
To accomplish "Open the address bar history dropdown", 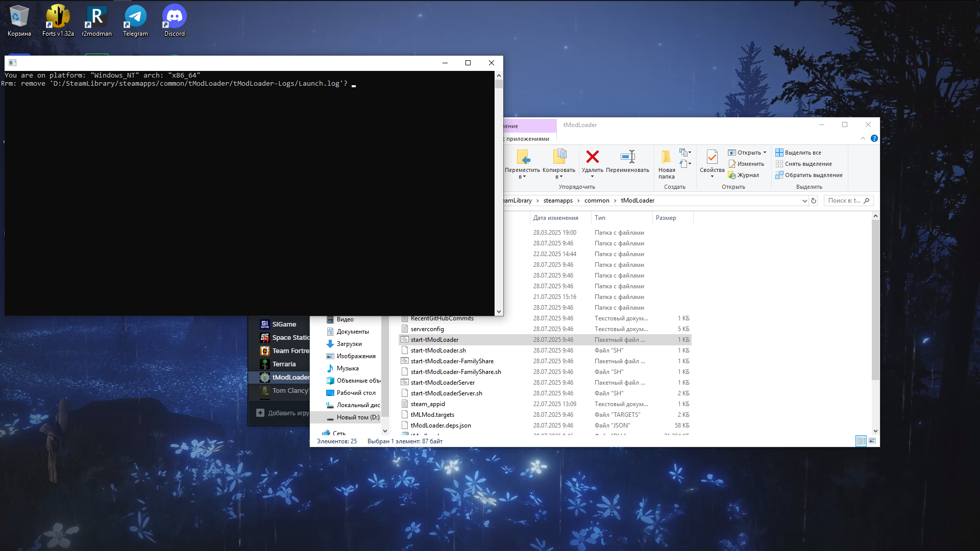I will [804, 201].
